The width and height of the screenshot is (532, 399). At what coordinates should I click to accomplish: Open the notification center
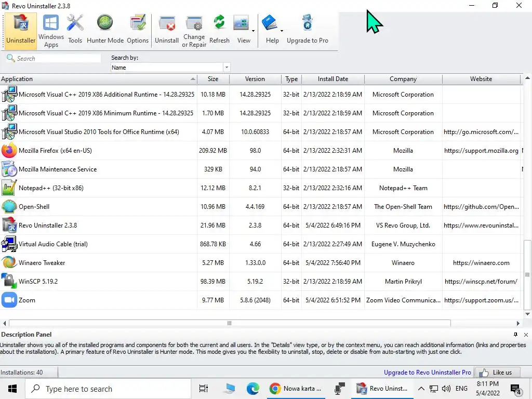point(516,389)
